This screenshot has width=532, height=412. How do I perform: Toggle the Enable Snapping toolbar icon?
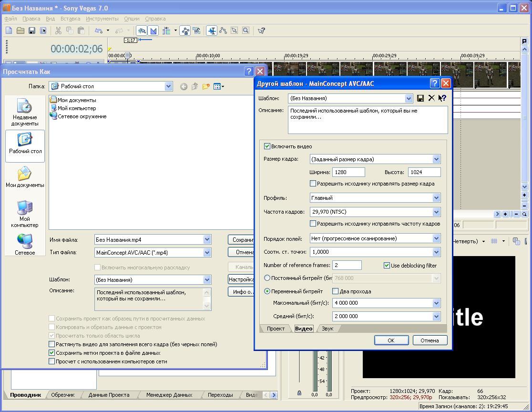142,31
